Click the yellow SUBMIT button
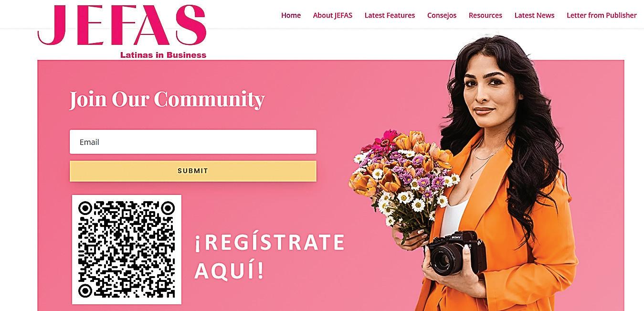This screenshot has width=644, height=311. tap(193, 171)
